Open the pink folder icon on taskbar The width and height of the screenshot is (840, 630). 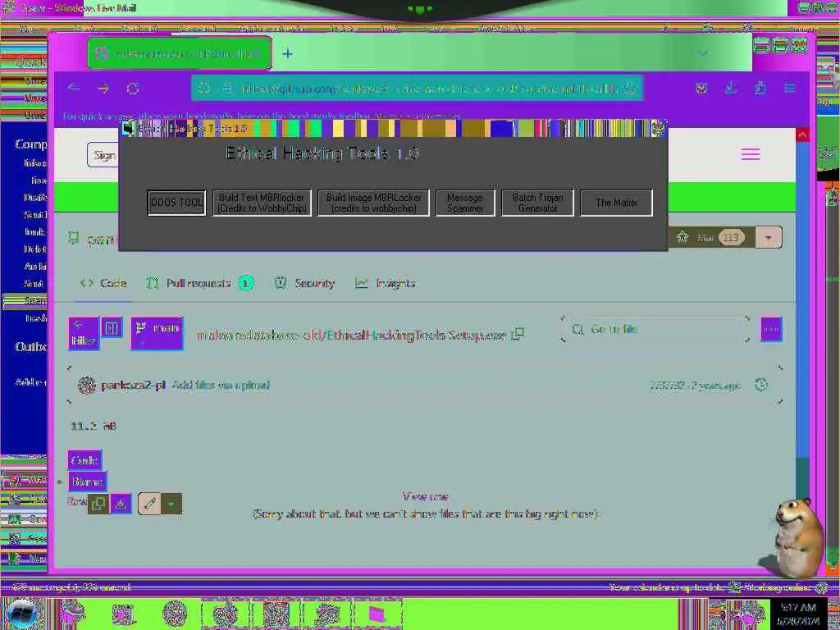coord(377,614)
